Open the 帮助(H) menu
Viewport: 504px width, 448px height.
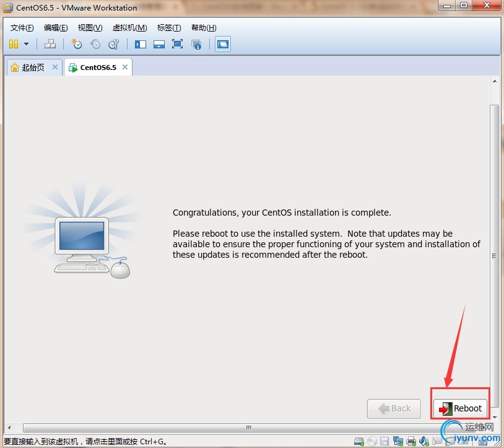[x=204, y=28]
